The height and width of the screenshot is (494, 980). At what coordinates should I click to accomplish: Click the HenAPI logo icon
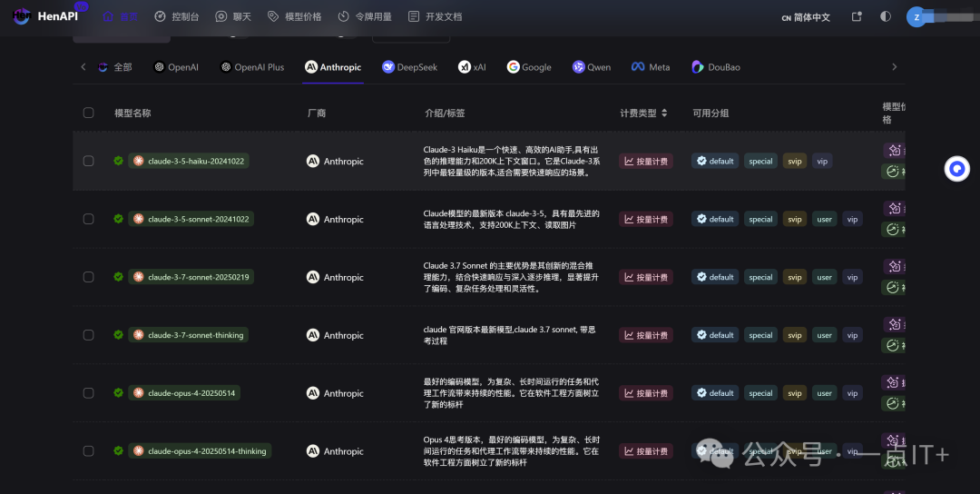tap(21, 16)
